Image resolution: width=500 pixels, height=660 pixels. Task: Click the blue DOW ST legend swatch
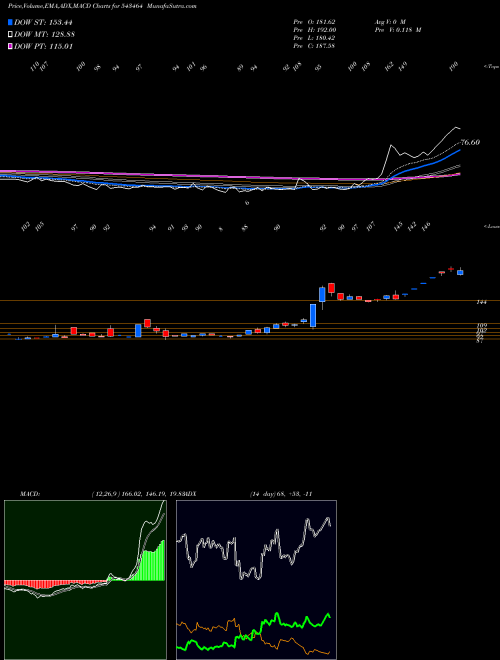click(10, 22)
